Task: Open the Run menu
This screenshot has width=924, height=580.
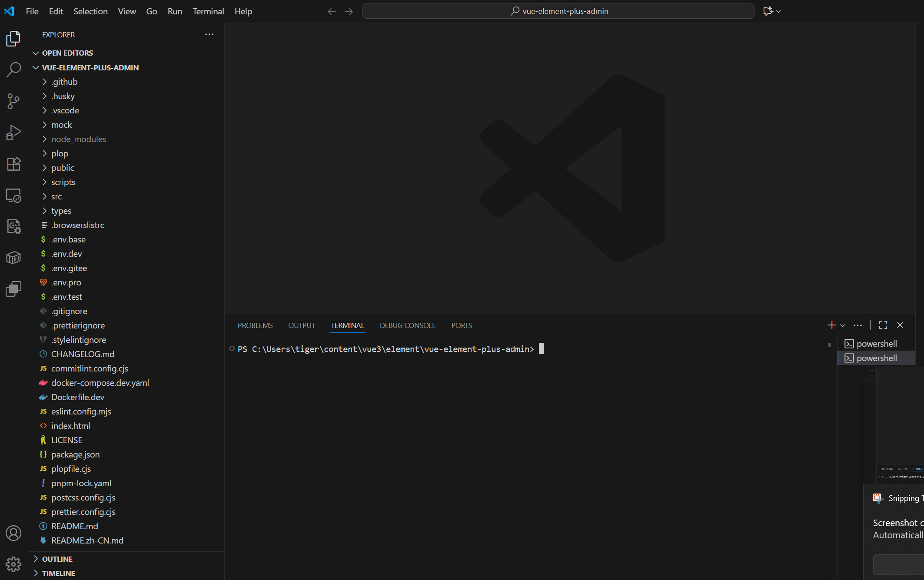Action: coord(175,11)
